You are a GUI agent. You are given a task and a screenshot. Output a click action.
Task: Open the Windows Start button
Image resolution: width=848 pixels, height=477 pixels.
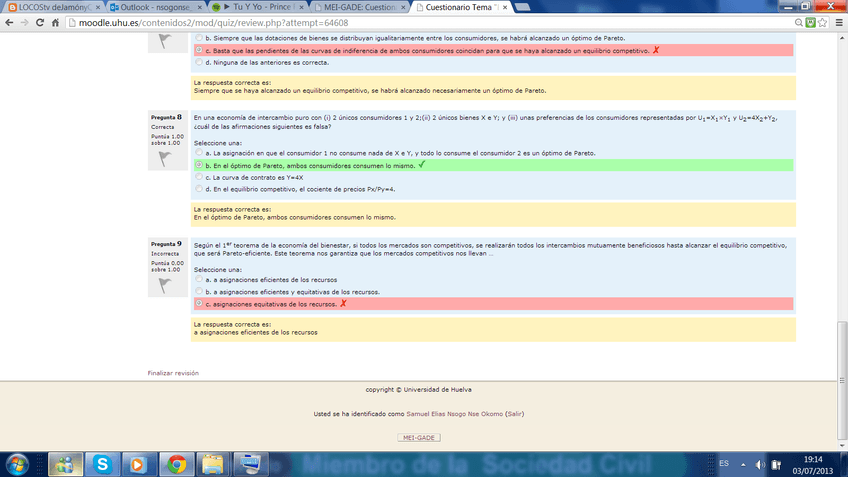coord(17,465)
